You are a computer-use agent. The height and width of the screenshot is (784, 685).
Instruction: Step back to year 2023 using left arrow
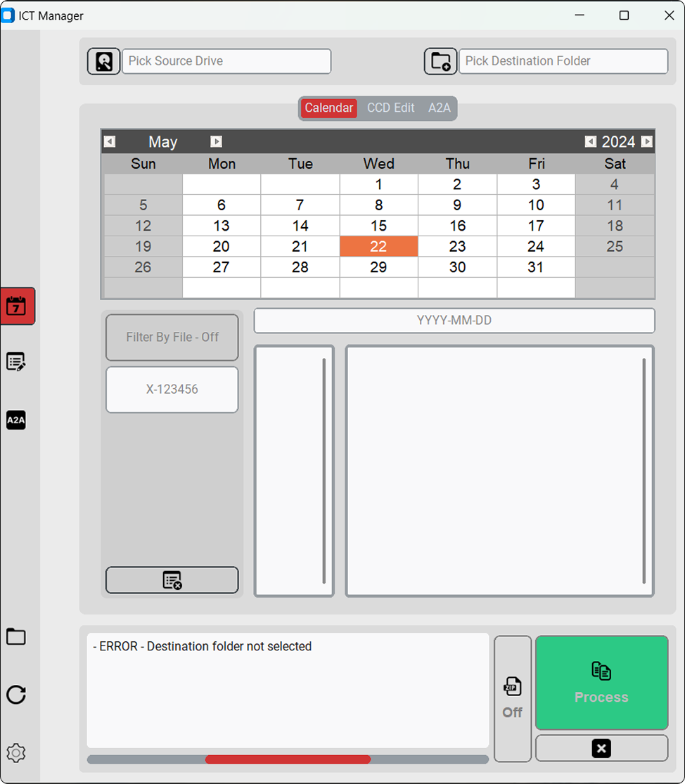(590, 141)
